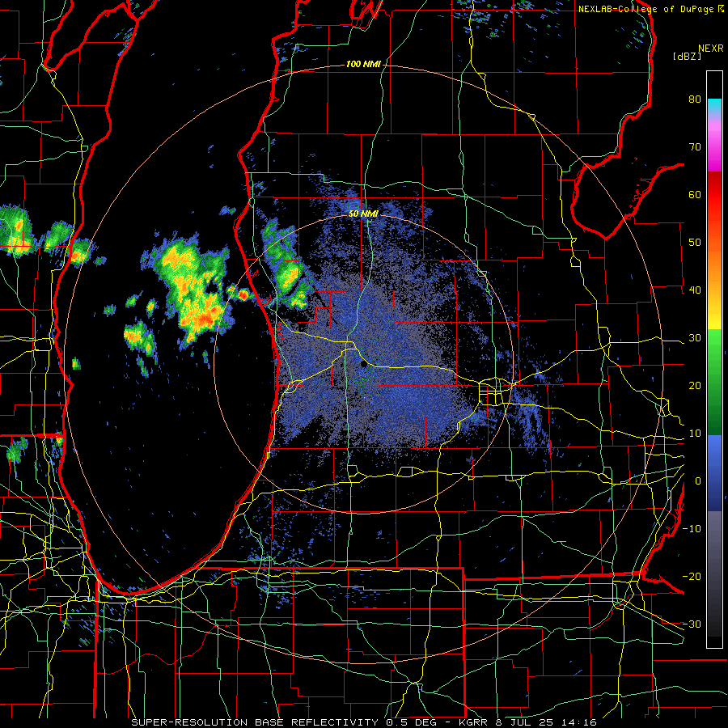Click the KGRR radar site black dot
This screenshot has width=728, height=728.
(364, 365)
